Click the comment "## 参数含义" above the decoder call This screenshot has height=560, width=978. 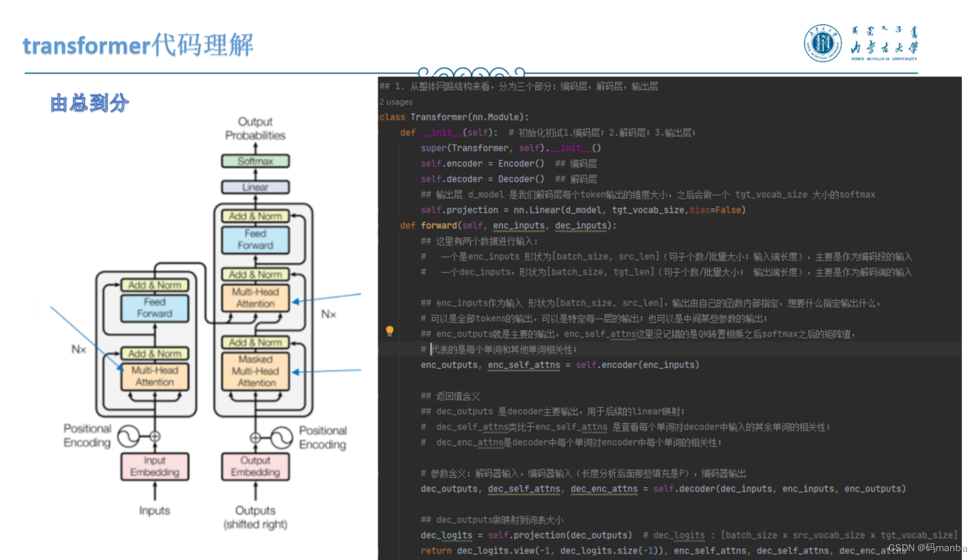pos(584,473)
